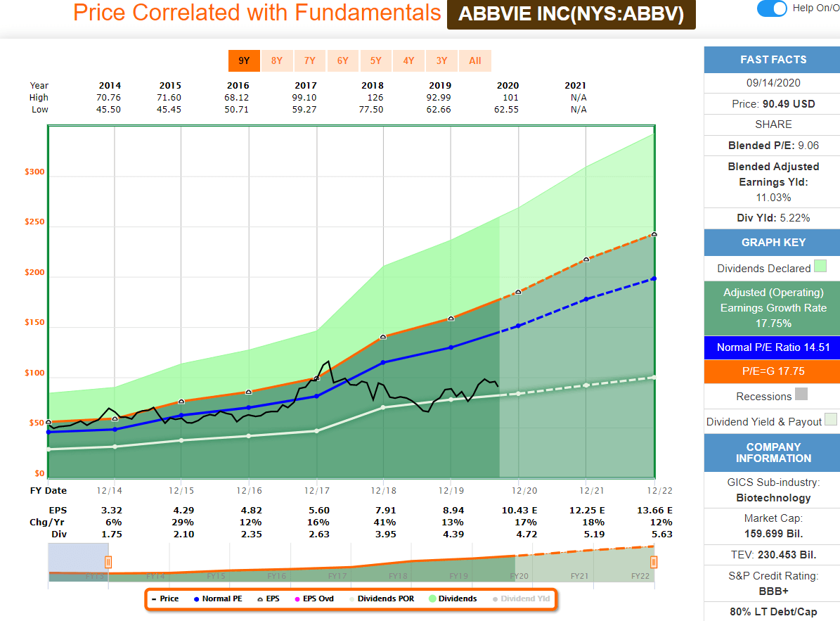840x621 pixels.
Task: Click the FAST FACTS header
Action: tap(772, 60)
